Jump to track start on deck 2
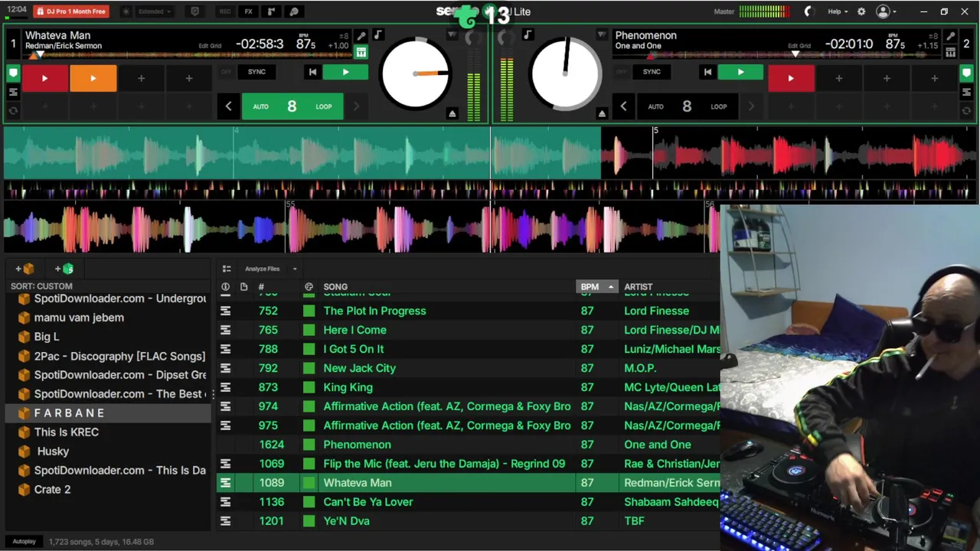This screenshot has height=551, width=980. (707, 72)
